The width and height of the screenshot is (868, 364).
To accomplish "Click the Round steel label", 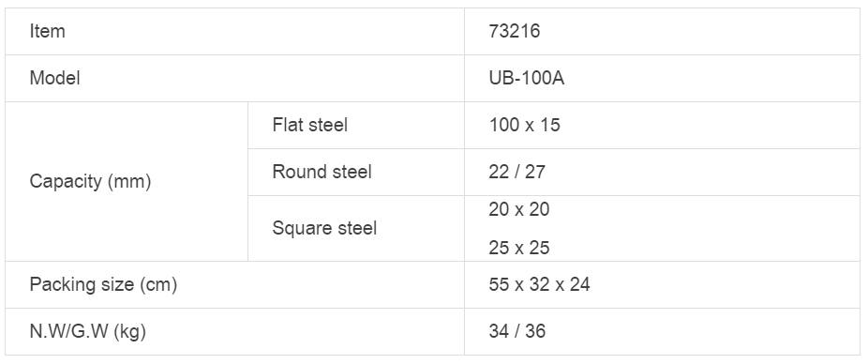I will 322,172.
